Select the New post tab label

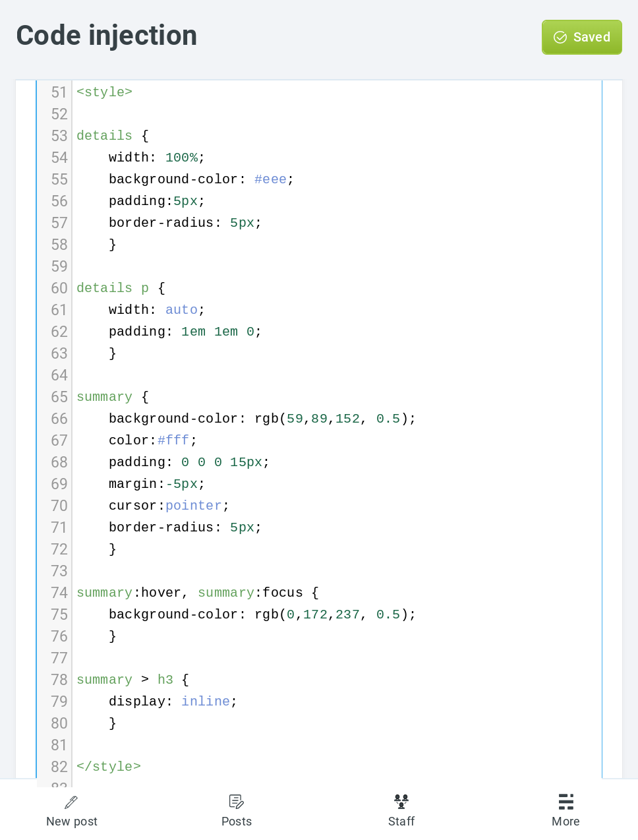pos(72,822)
